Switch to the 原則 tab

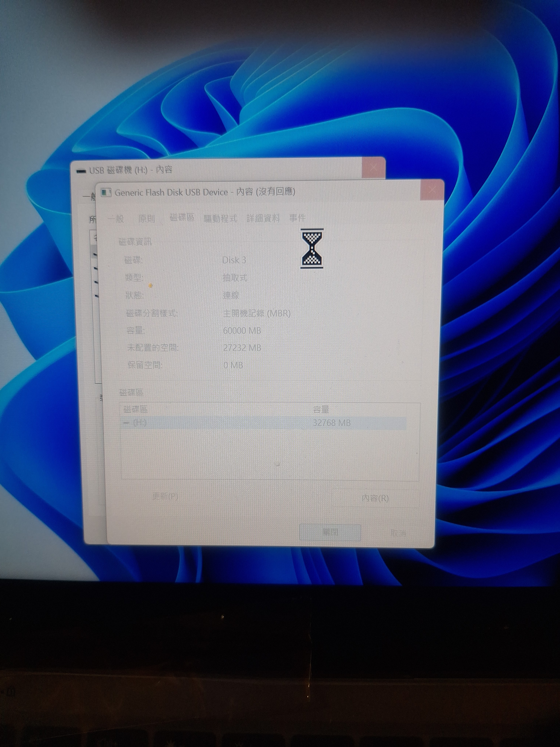click(147, 218)
